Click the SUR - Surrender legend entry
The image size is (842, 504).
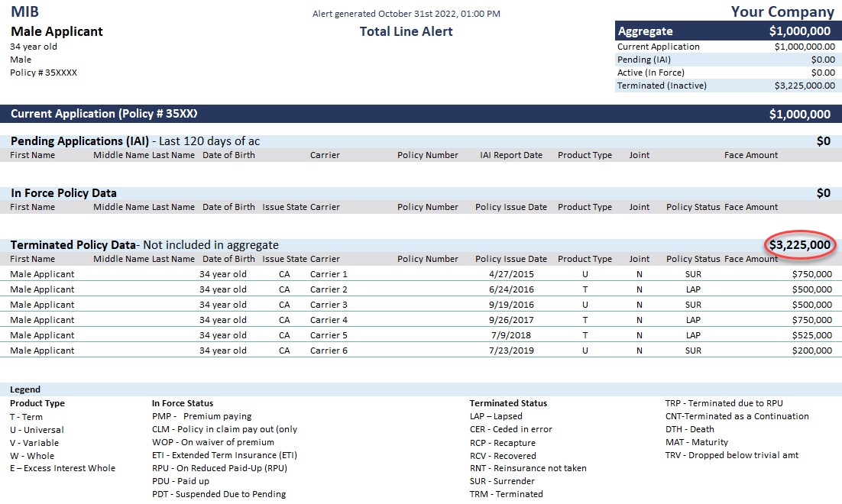pos(502,481)
